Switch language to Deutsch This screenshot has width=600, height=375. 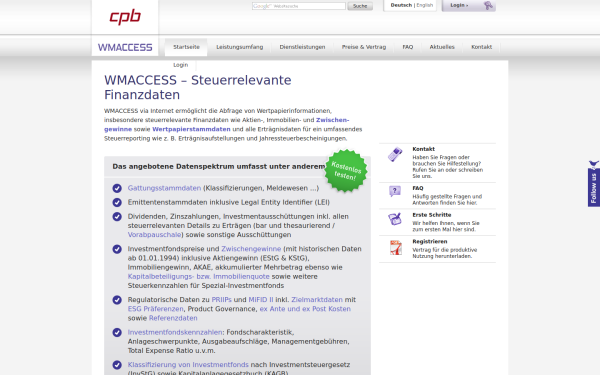coord(401,5)
